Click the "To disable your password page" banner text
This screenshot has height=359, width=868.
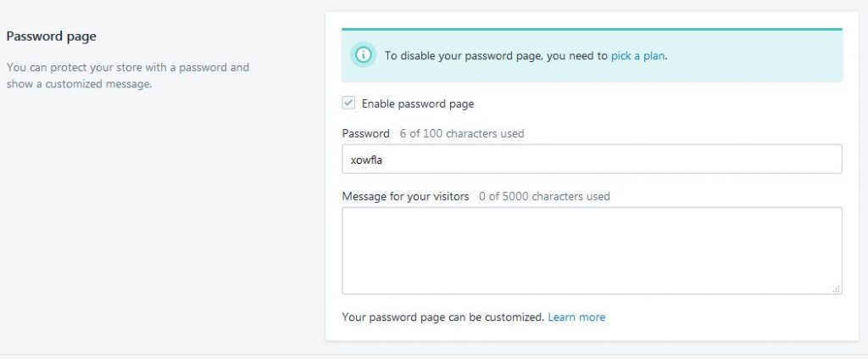[496, 56]
